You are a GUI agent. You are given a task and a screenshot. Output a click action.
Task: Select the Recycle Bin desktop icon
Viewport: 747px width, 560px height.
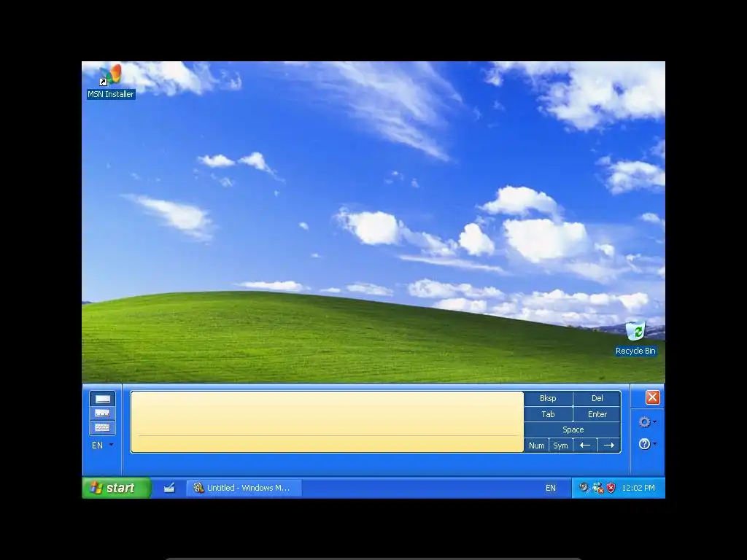[x=635, y=338]
